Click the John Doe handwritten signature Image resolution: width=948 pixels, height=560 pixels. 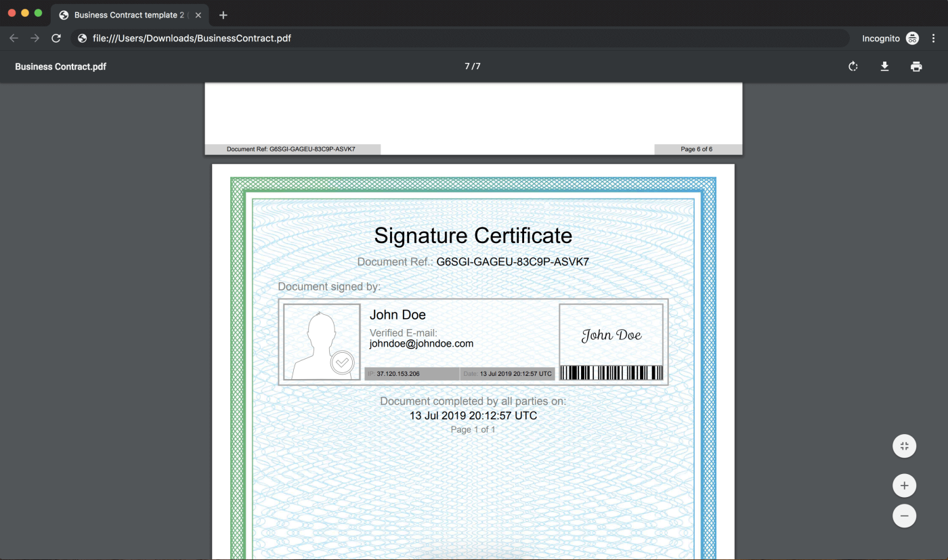coord(611,335)
